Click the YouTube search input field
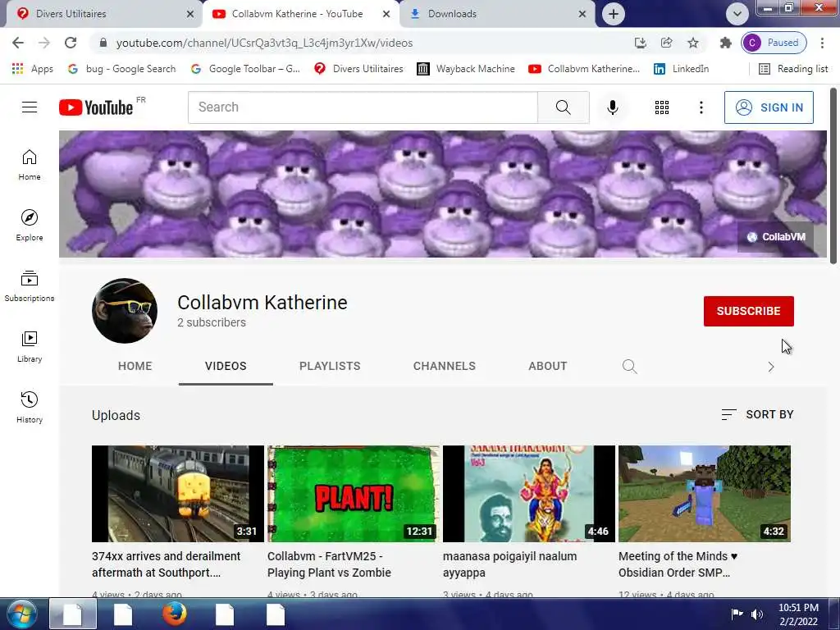 (x=363, y=107)
